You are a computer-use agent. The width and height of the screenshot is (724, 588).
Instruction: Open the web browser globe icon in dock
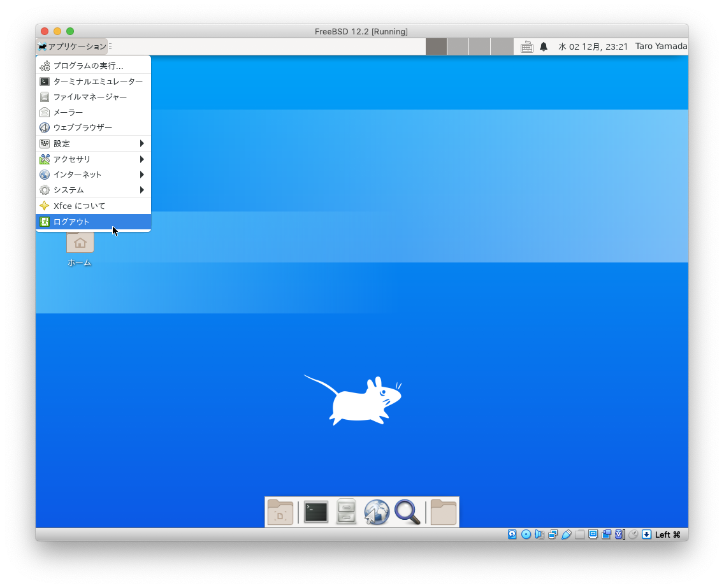click(377, 512)
